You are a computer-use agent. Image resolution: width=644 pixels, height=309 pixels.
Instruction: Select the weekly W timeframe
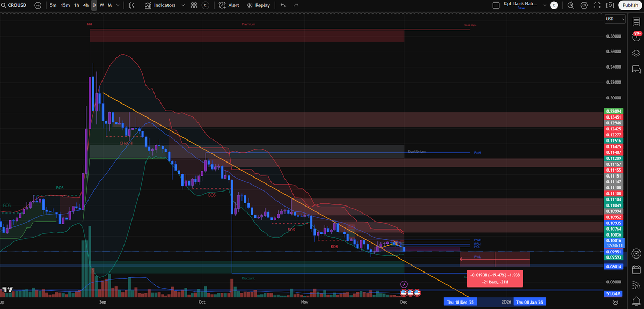(102, 5)
